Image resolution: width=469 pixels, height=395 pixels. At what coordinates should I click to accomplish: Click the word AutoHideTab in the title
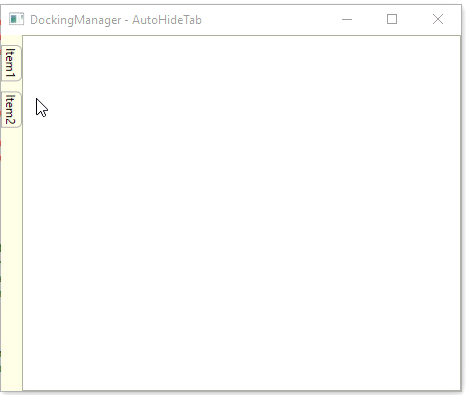pos(167,20)
